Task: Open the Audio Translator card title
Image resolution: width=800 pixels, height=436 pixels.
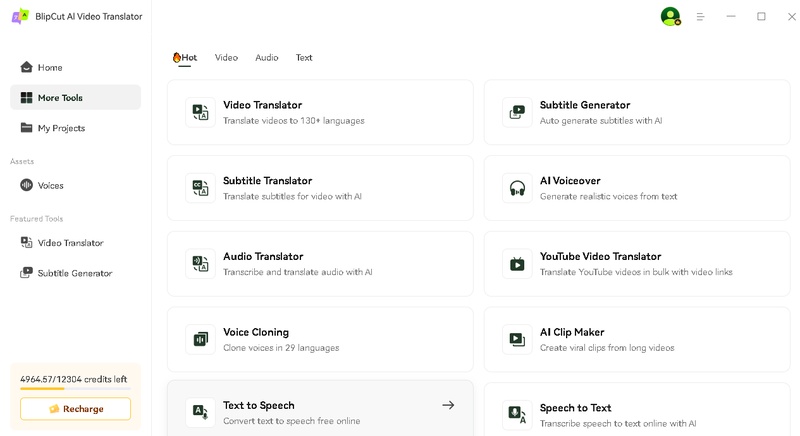Action: click(263, 257)
